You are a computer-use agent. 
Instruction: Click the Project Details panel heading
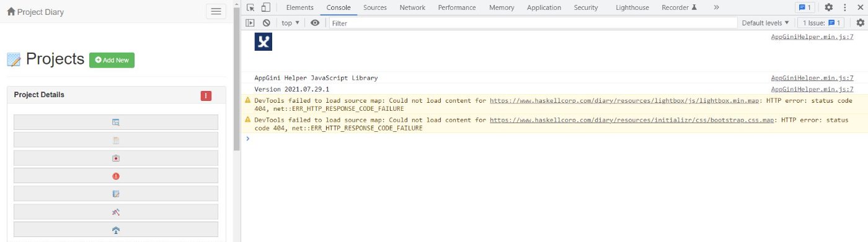39,95
